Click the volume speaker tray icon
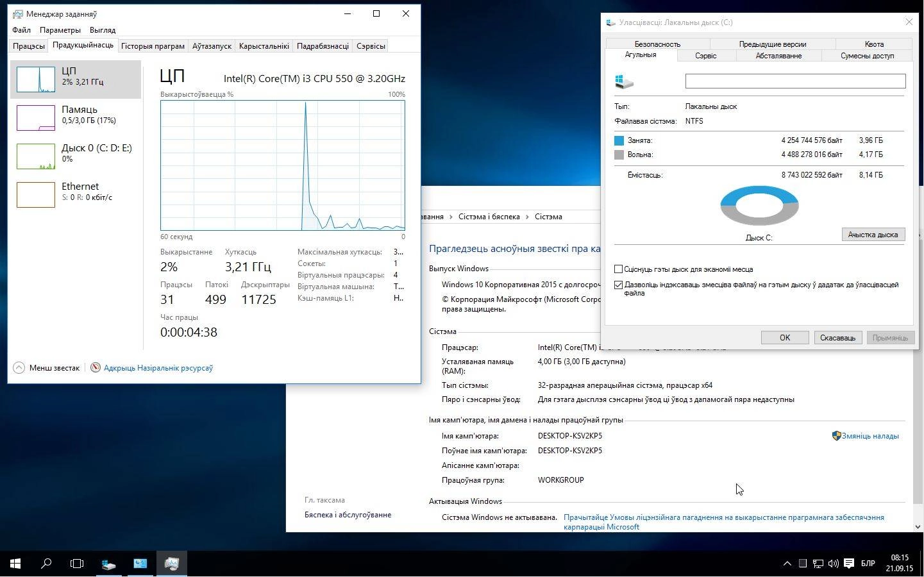Screen dimensions: 924x577 click(833, 564)
